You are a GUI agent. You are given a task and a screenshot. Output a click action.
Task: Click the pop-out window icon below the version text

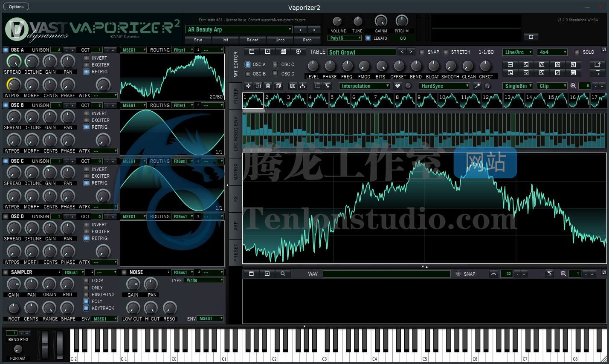[x=531, y=37]
